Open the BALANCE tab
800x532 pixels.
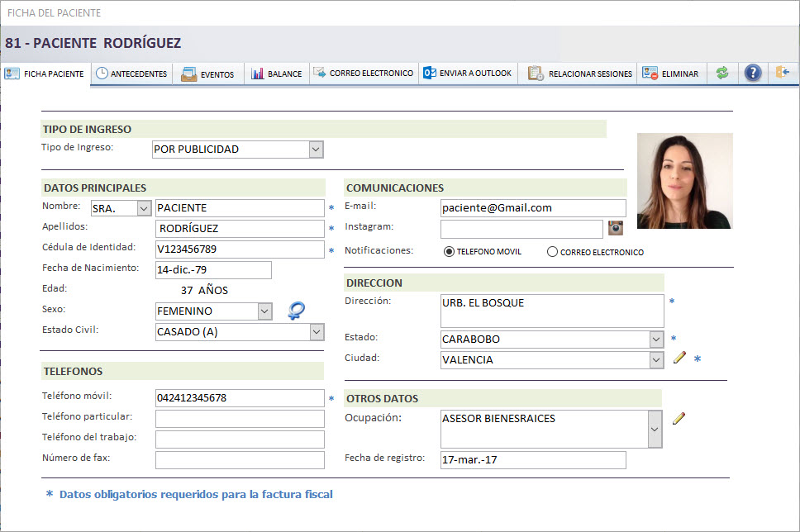(x=277, y=73)
